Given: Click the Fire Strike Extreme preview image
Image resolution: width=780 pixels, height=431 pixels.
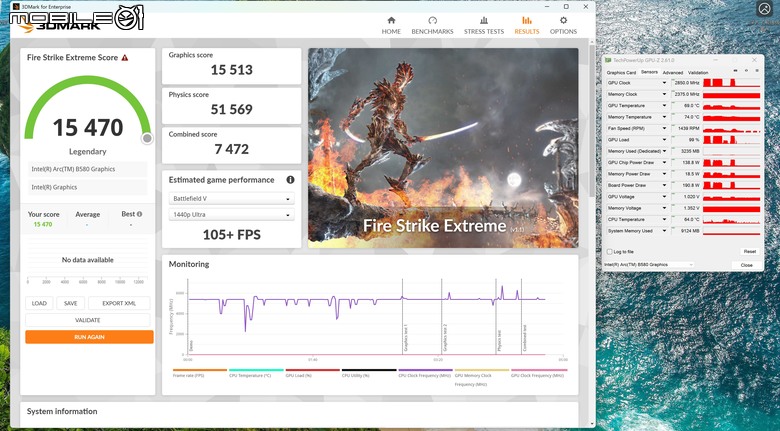Looking at the screenshot, I should [x=443, y=148].
